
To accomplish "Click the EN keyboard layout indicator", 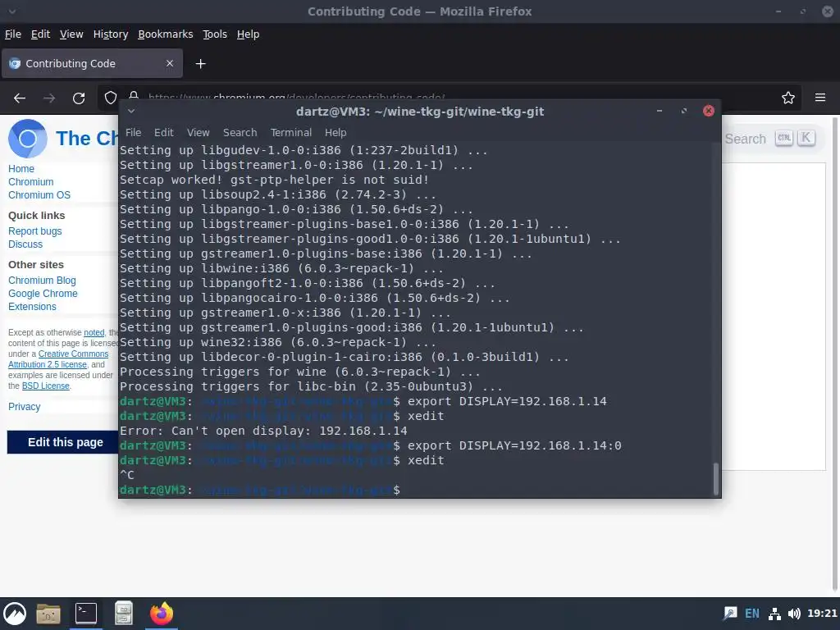I will [x=752, y=614].
